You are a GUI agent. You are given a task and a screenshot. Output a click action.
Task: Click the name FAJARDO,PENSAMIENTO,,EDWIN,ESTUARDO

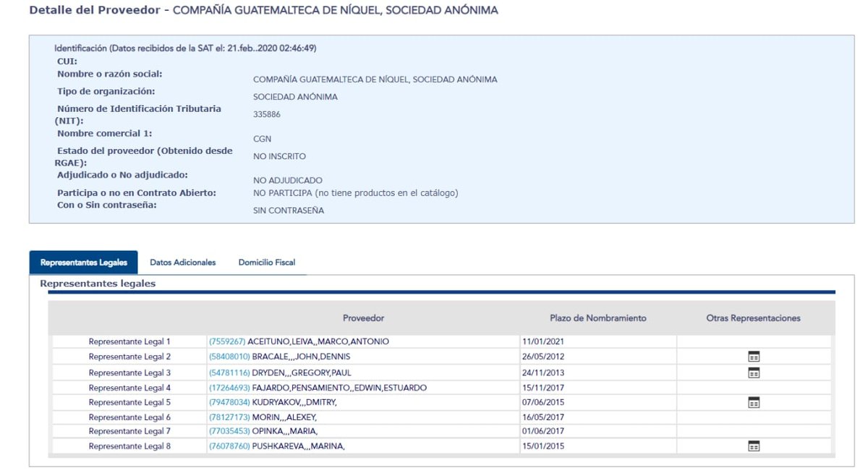[x=339, y=388]
